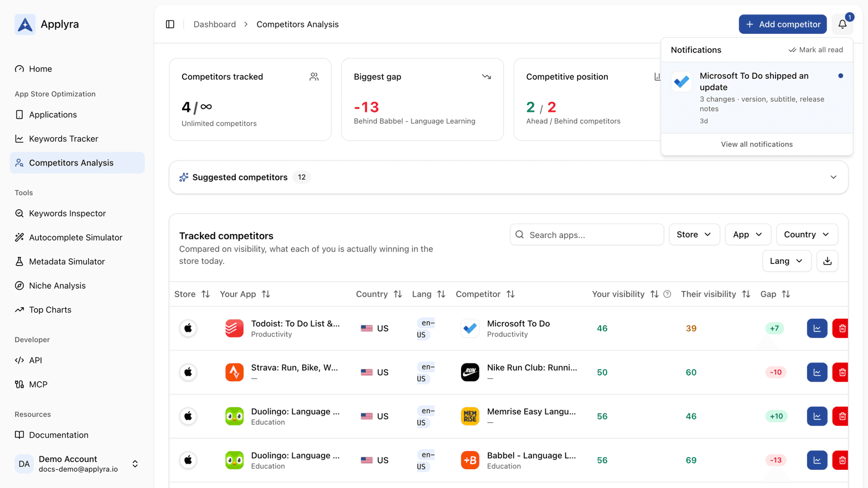Download the tracked competitors export icon
This screenshot has width=868, height=488.
[828, 261]
